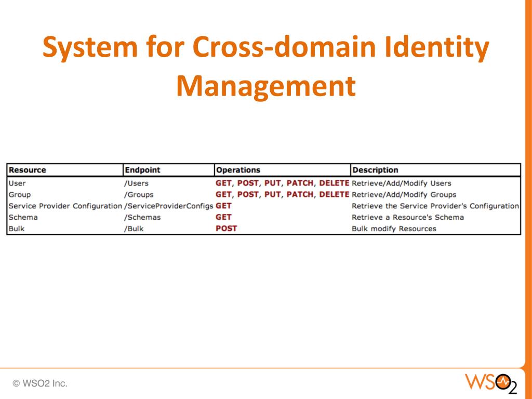Click the '/Users' endpoint cell

(136, 183)
